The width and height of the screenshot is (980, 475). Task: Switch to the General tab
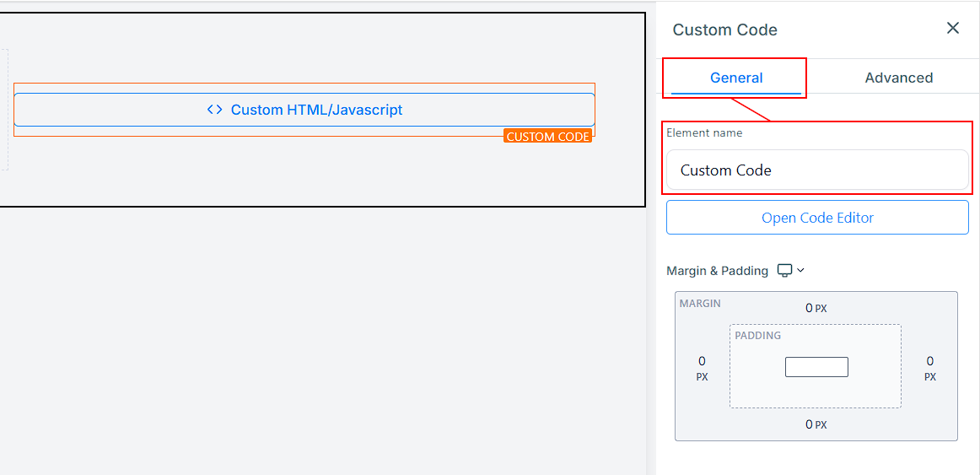[x=735, y=78]
